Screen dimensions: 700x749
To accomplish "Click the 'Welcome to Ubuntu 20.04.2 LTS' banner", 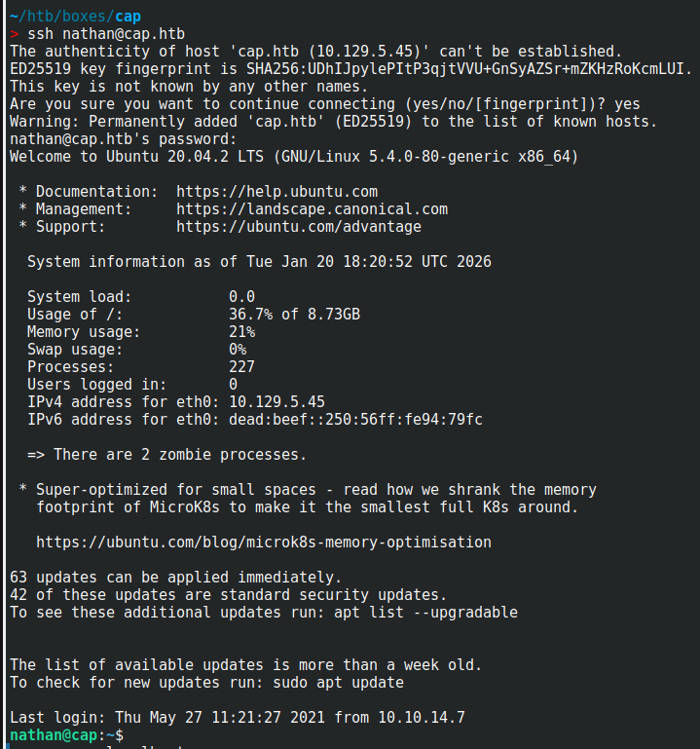I will click(146, 157).
